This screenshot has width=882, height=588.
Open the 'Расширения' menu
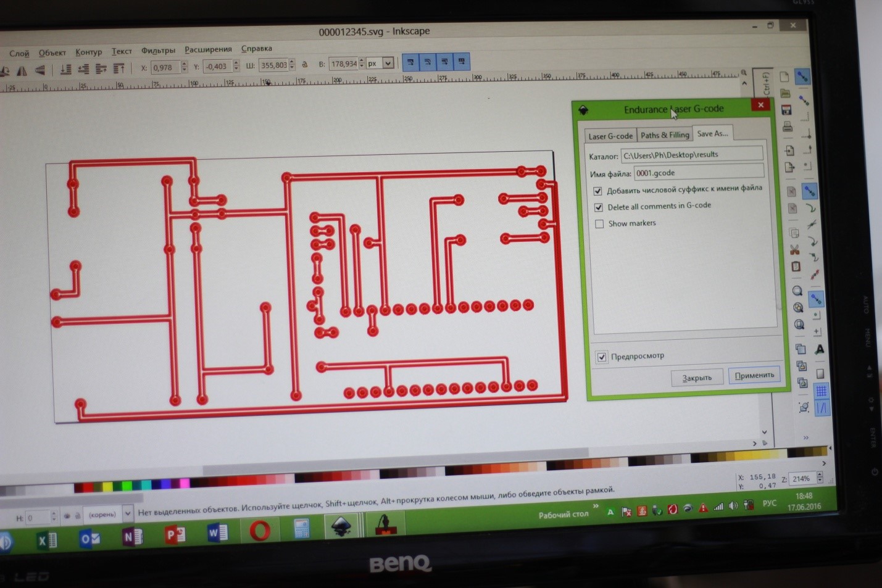(x=208, y=49)
